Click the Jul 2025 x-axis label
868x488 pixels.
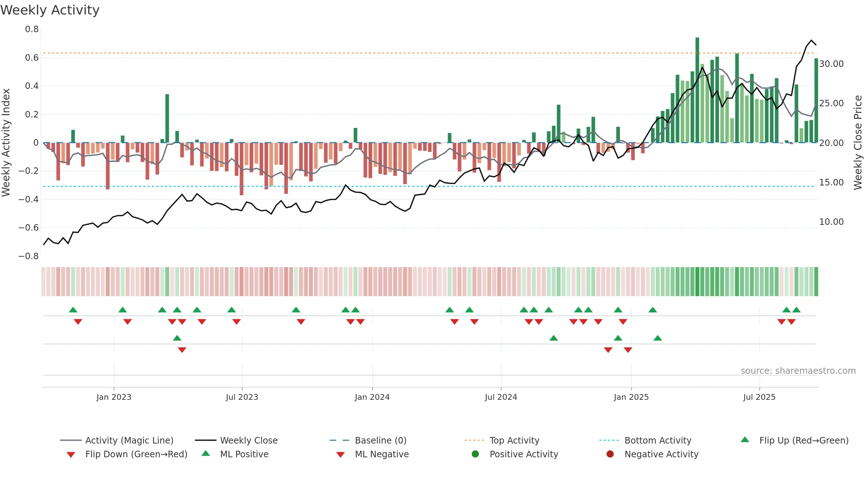coord(759,397)
